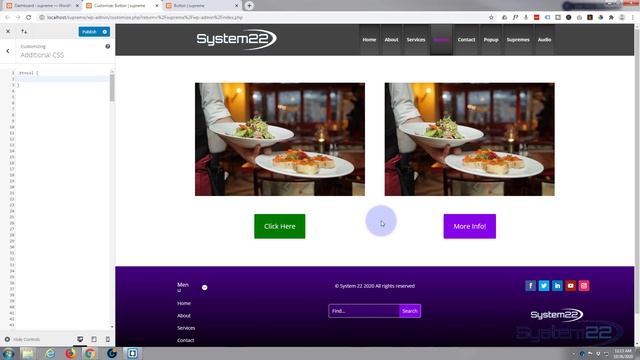This screenshot has width=640, height=360.
Task: Open the YouTube social icon
Action: (571, 286)
